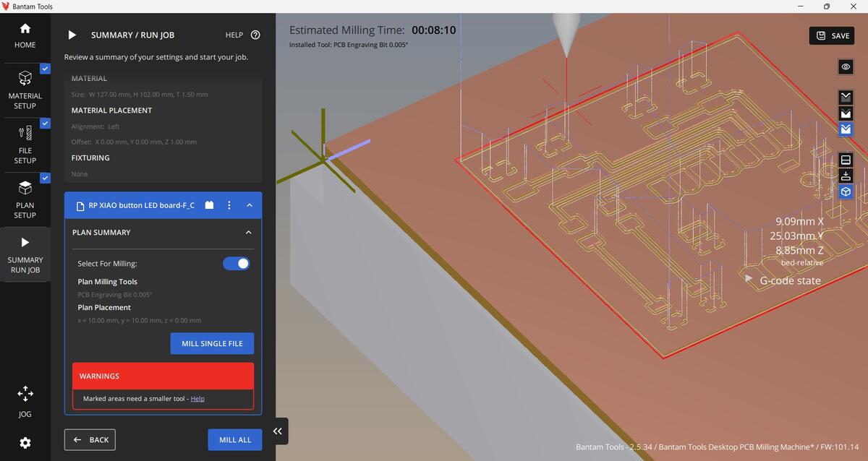Click the Installed Tool label in preview
The image size is (868, 461).
(349, 45)
